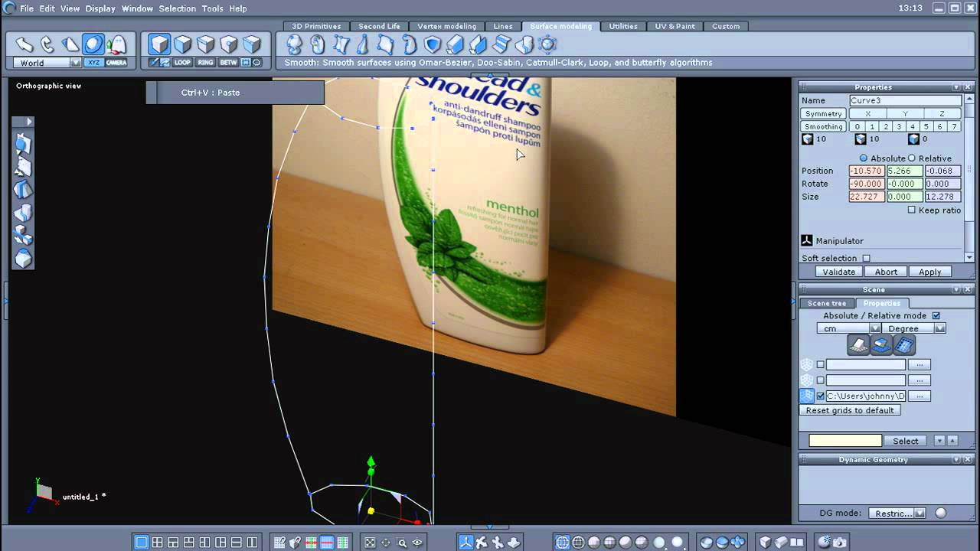The image size is (980, 551).
Task: Click the Abort button
Action: 886,272
